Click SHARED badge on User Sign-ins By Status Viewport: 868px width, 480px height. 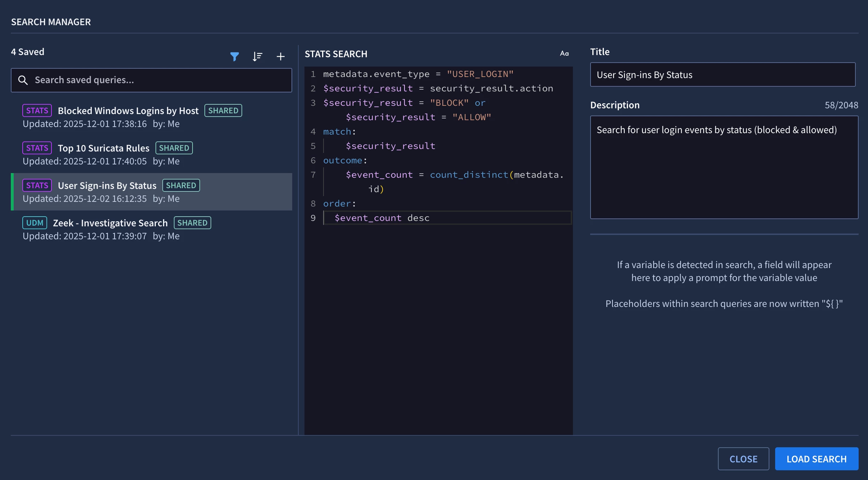point(181,185)
